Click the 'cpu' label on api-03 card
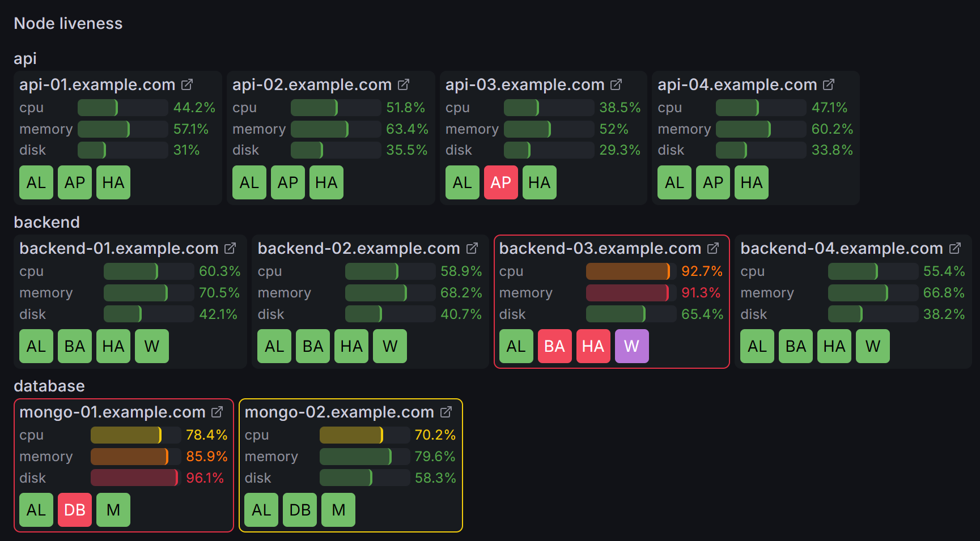 click(457, 108)
